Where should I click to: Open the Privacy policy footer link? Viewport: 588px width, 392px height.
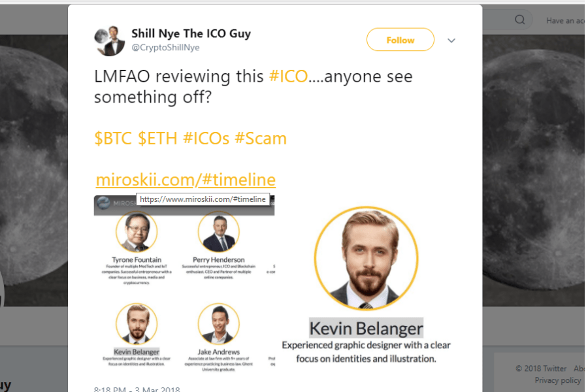pyautogui.click(x=557, y=380)
